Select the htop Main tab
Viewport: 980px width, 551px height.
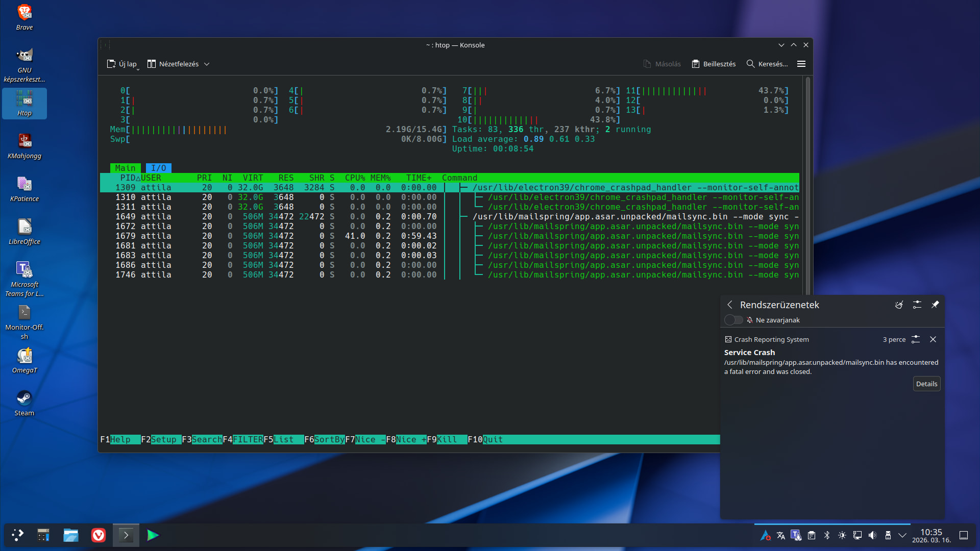tap(125, 168)
